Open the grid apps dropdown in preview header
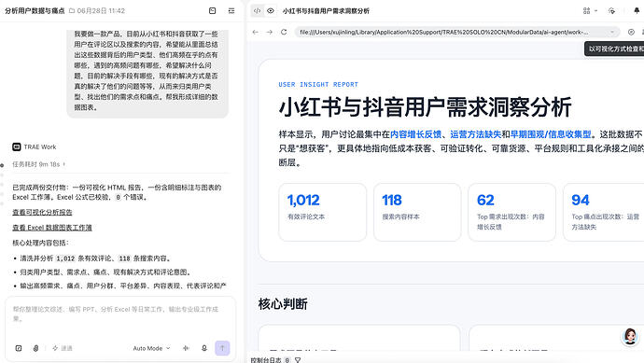644x363 pixels. [x=590, y=10]
